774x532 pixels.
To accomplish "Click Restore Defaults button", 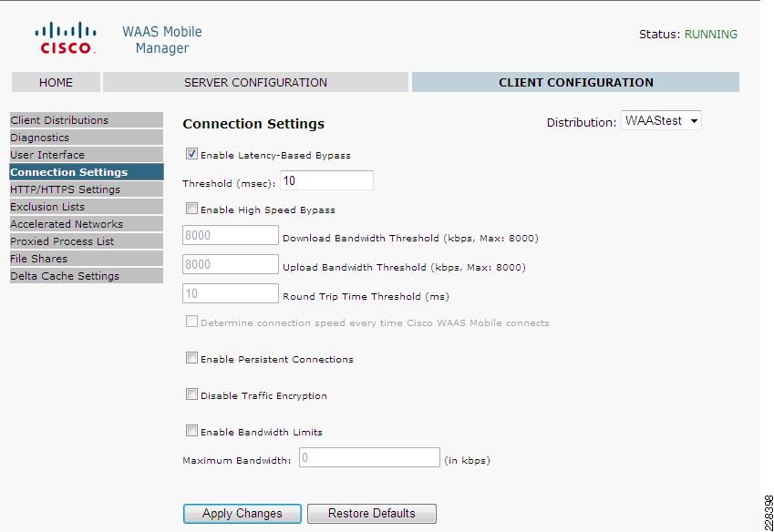I will click(x=372, y=513).
